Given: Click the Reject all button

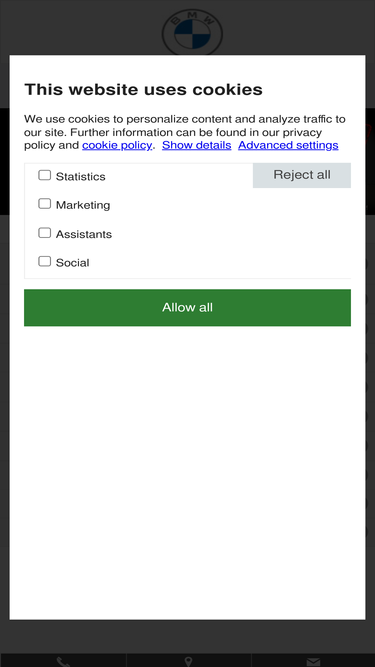Looking at the screenshot, I should click(x=302, y=175).
